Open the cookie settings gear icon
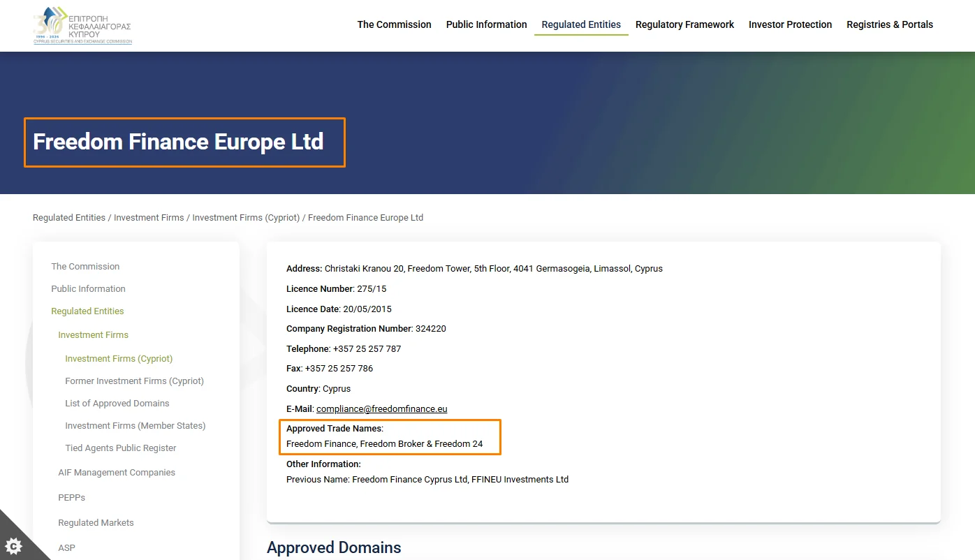 click(x=13, y=545)
